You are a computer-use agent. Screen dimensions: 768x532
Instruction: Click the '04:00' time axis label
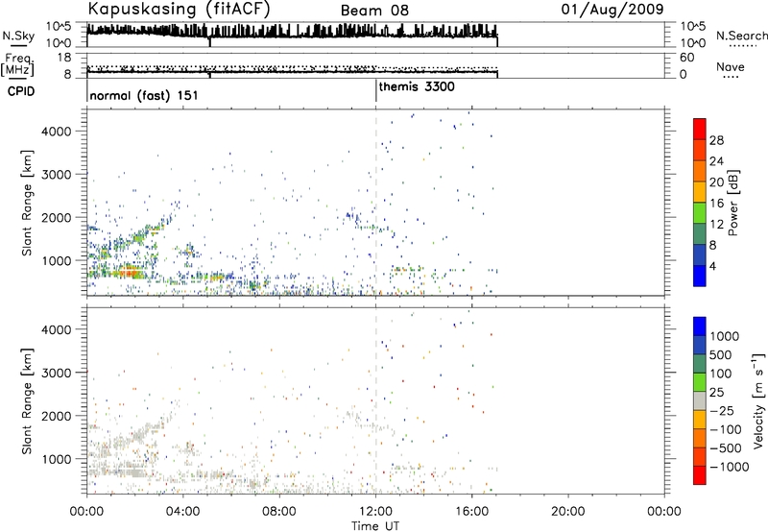pos(183,512)
